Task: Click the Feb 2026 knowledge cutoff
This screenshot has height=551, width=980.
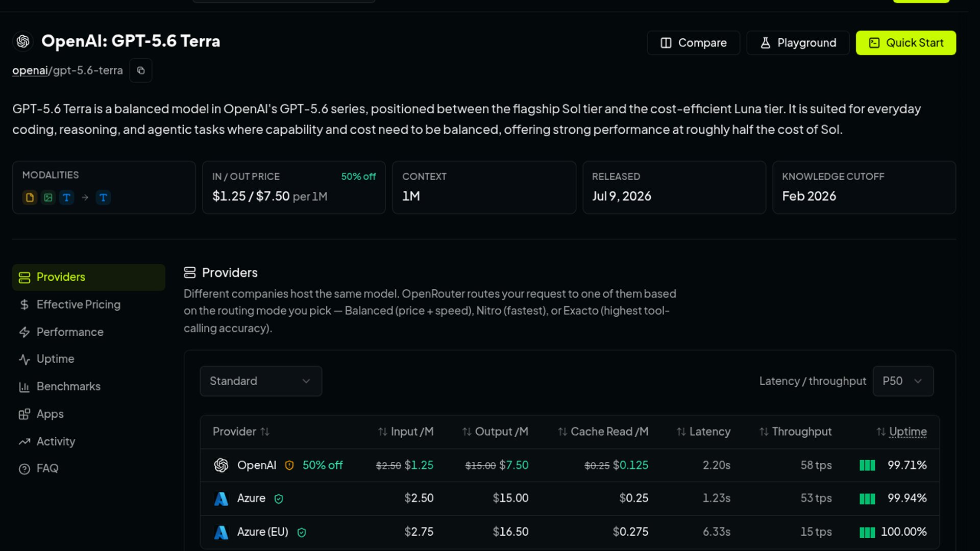Action: [809, 196]
